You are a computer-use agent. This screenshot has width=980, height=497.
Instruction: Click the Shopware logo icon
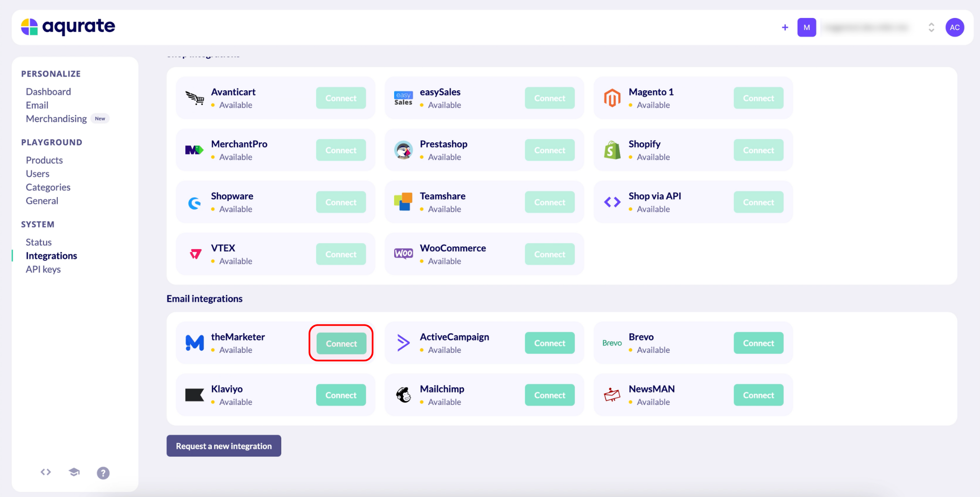coord(195,203)
